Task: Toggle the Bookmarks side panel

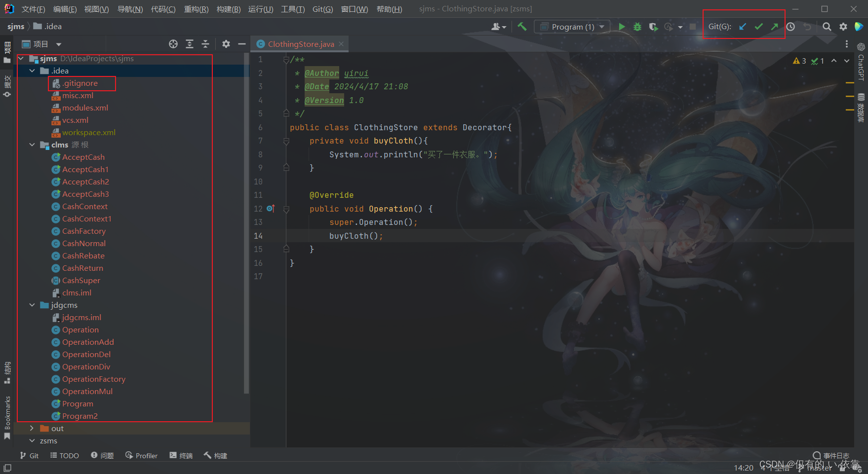Action: [x=7, y=417]
